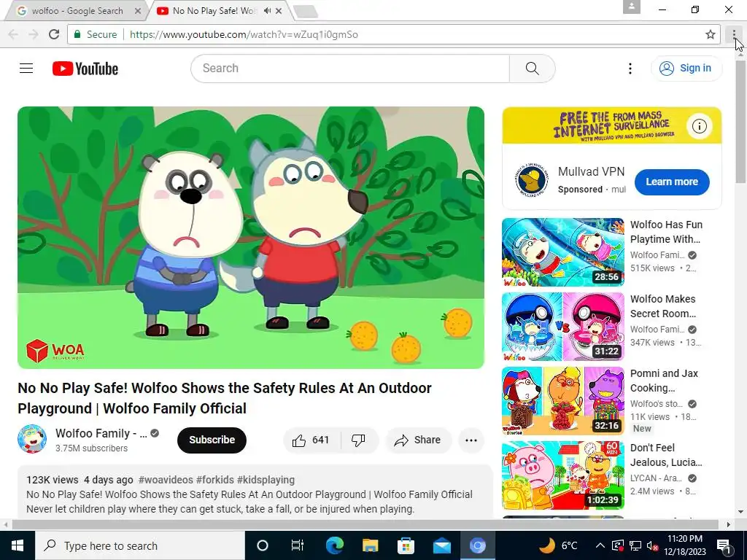Click the #kidsplaying hashtag
Image resolution: width=747 pixels, height=560 pixels.
pyautogui.click(x=266, y=480)
